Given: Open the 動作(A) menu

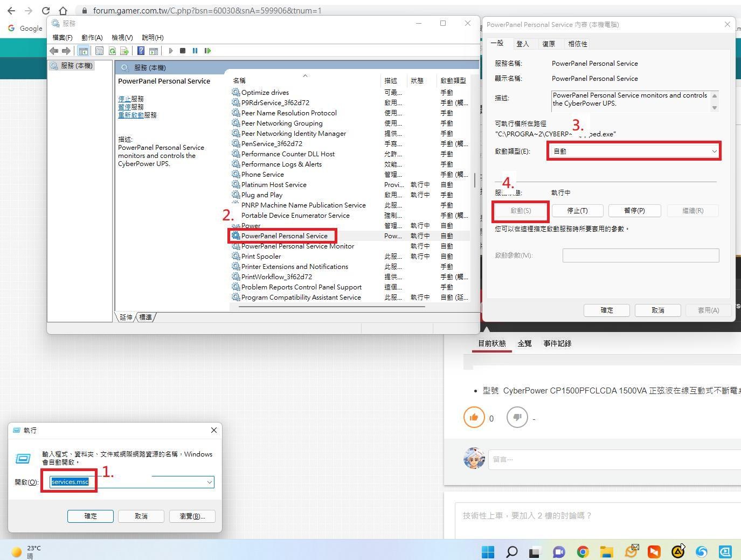Looking at the screenshot, I should tap(92, 38).
